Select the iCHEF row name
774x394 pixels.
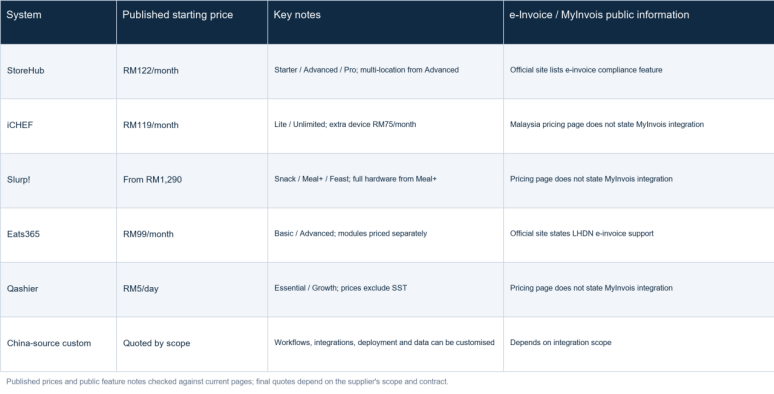coord(58,126)
